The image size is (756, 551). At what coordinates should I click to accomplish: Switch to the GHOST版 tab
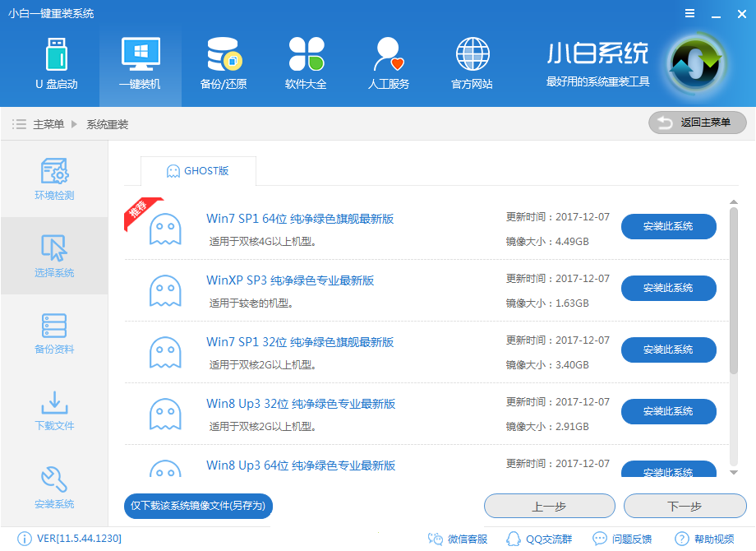click(x=197, y=171)
